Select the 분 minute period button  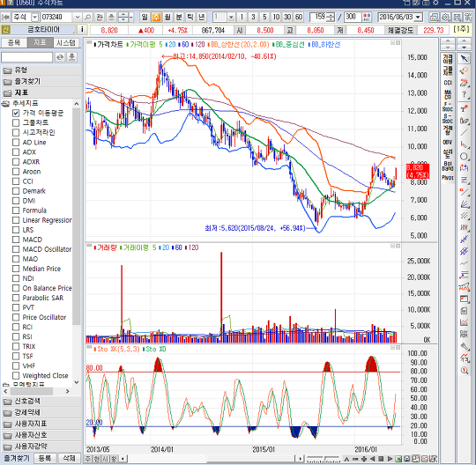(x=179, y=17)
